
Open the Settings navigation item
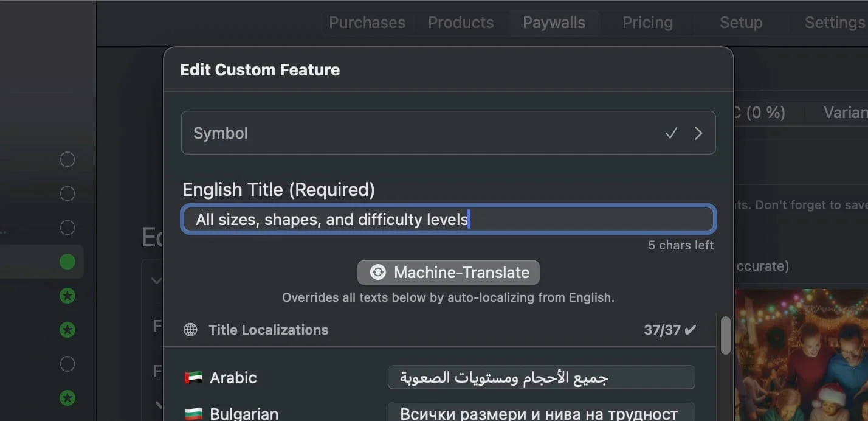835,23
